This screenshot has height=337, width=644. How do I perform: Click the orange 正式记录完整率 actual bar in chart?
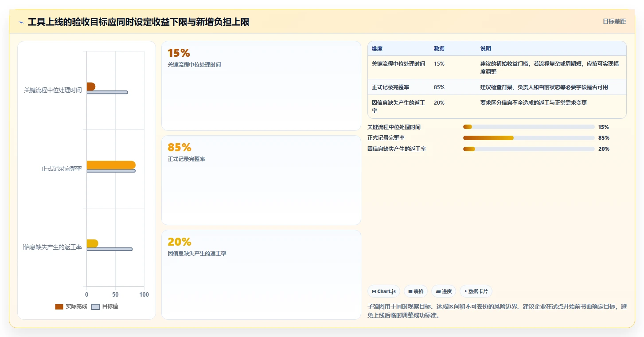click(111, 165)
